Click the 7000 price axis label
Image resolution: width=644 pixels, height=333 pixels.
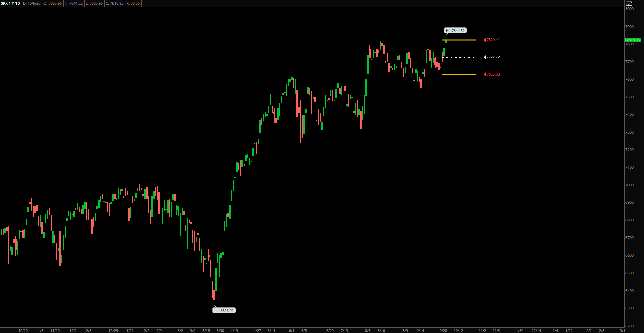[630, 185]
